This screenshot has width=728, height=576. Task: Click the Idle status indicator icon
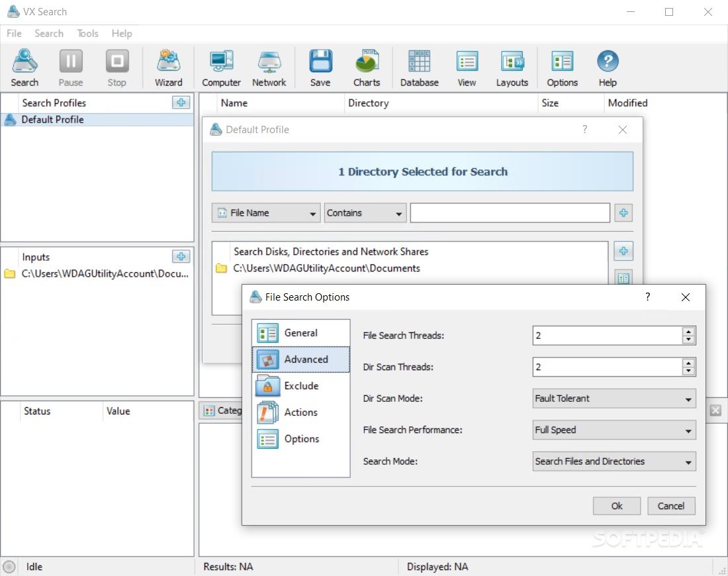[9, 567]
